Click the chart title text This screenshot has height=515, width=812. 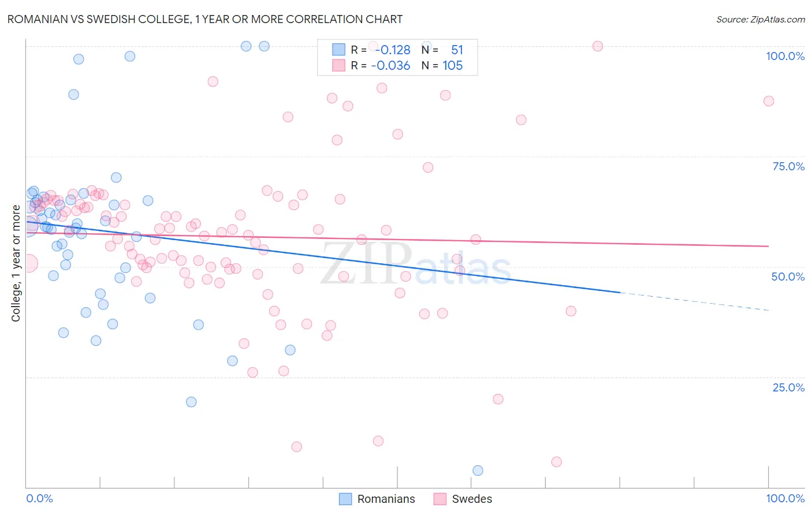205,19
